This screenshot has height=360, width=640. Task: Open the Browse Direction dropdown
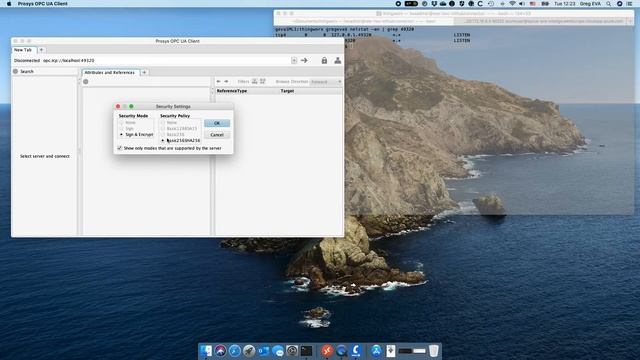(326, 82)
